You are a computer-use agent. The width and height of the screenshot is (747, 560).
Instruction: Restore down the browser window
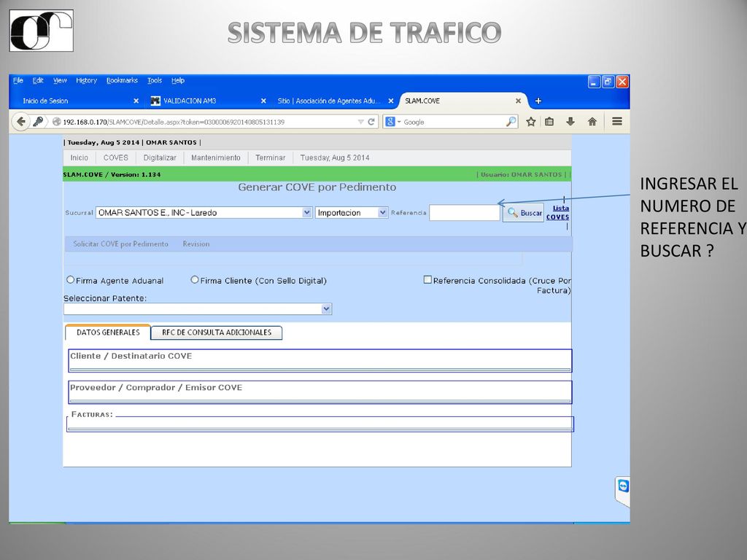click(608, 82)
